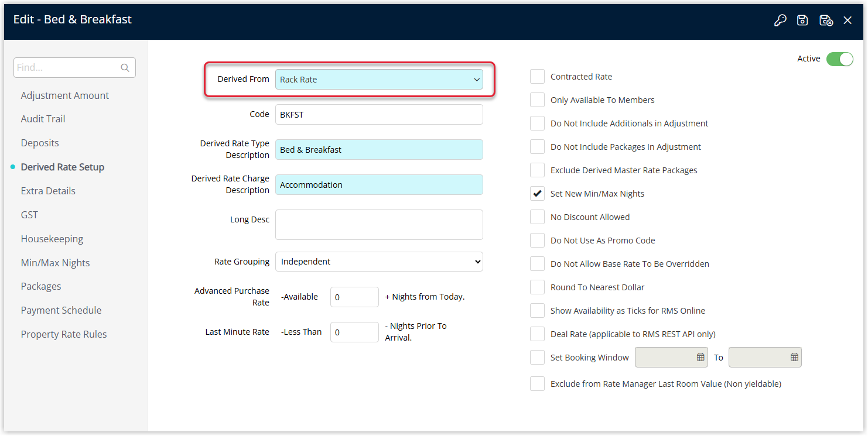Click the Long Desc text area

click(379, 225)
